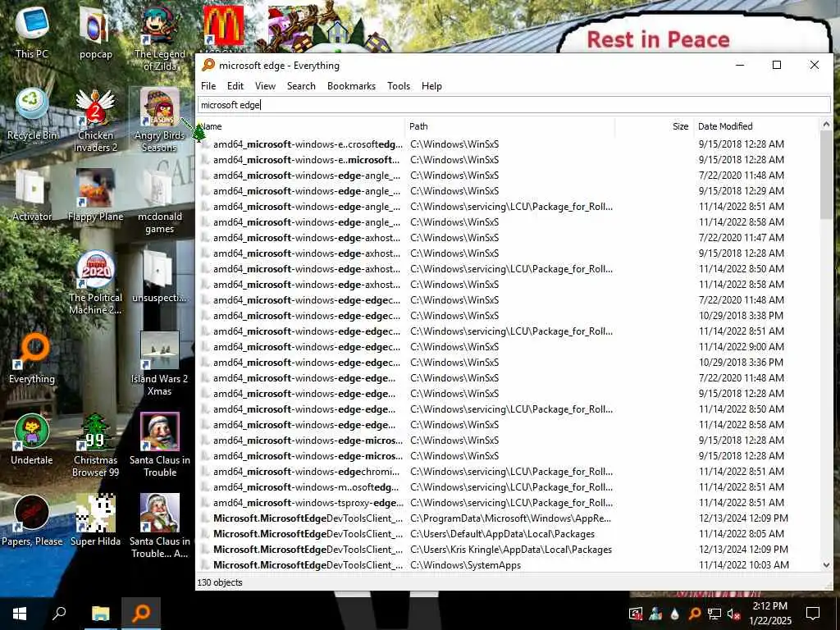Select DevToolsClient result in C:\Windows\SystemApps

[x=507, y=564]
